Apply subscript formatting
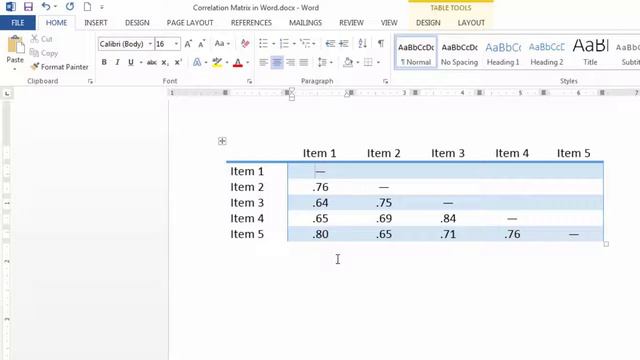This screenshot has width=640, height=360. [x=164, y=62]
